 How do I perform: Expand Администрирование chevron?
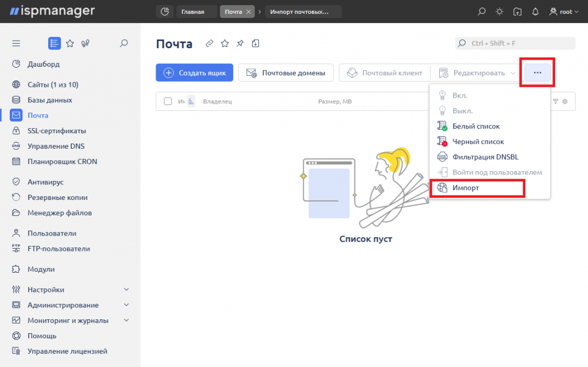126,305
